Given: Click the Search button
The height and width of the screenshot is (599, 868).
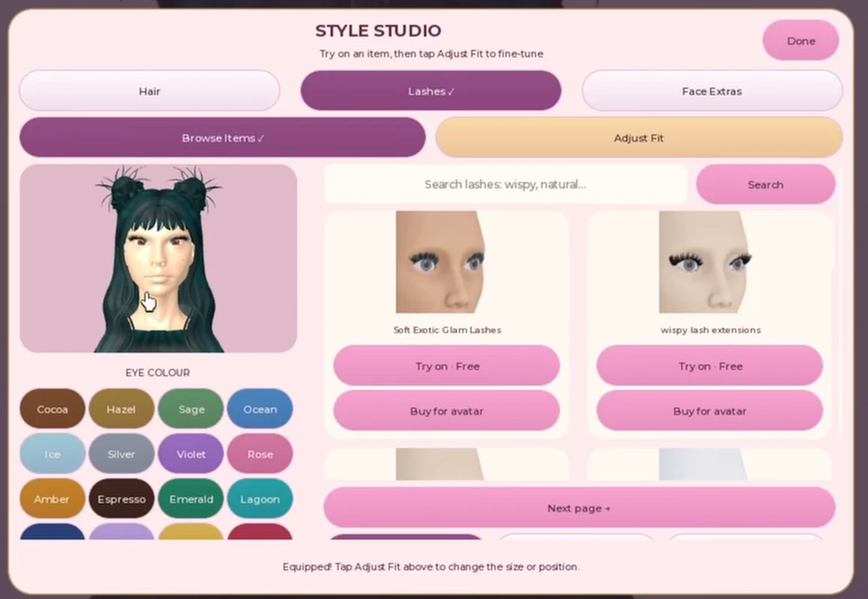Looking at the screenshot, I should [x=765, y=184].
